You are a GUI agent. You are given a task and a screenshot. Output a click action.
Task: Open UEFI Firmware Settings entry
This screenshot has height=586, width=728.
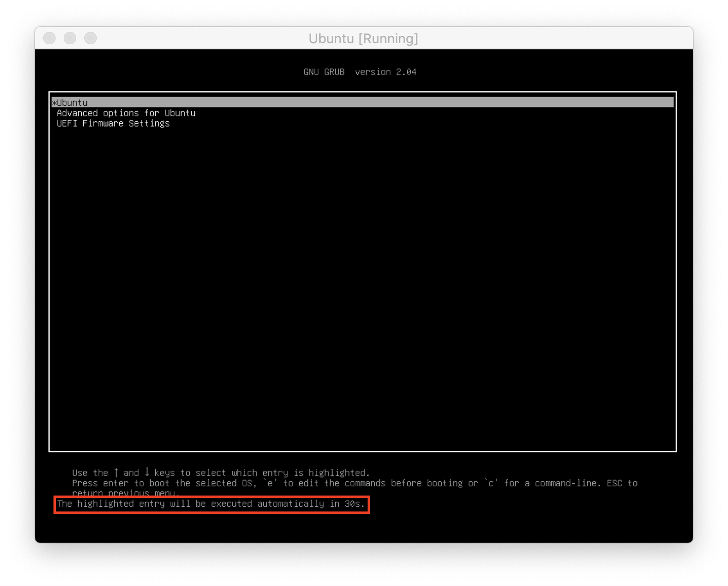(x=113, y=123)
